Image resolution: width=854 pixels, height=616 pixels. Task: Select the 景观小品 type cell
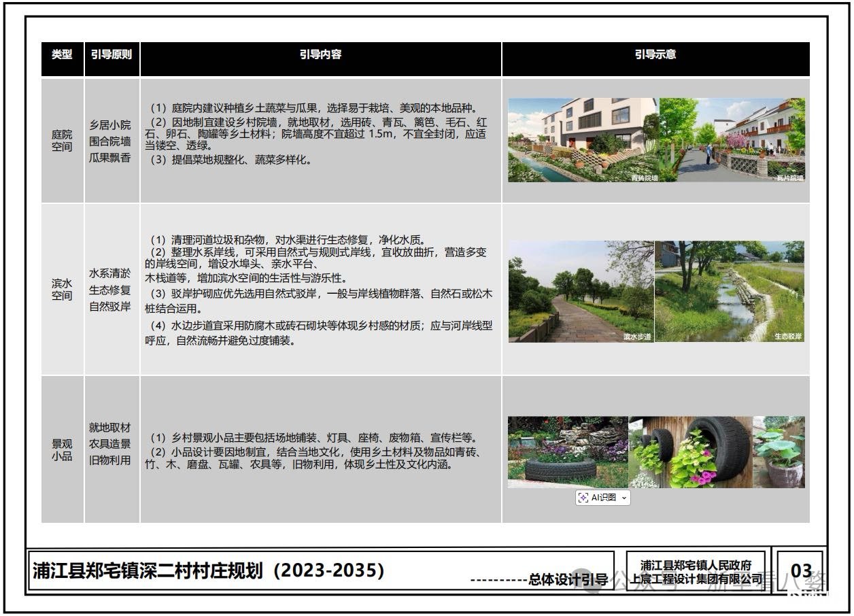tap(62, 449)
